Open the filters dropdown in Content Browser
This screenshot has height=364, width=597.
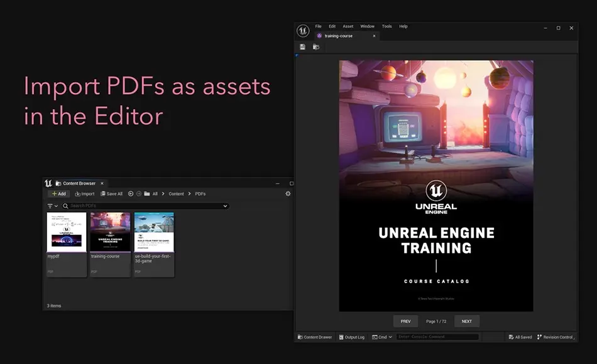52,205
